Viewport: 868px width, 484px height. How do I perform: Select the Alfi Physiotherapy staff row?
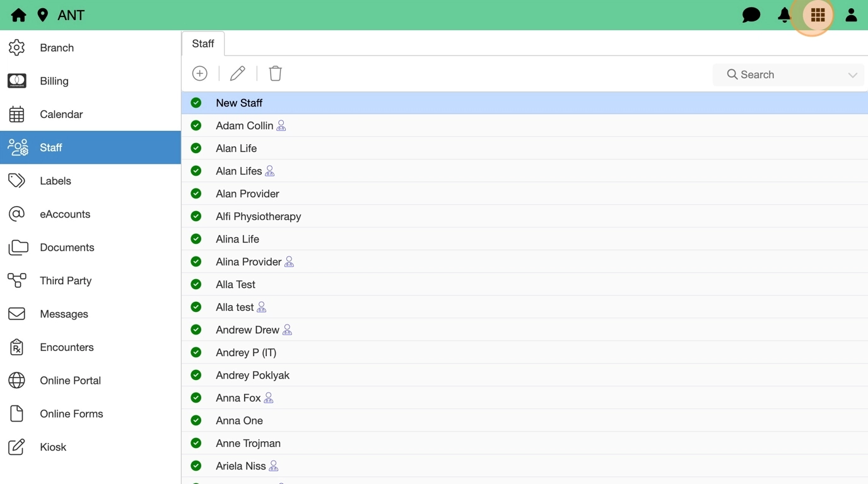(259, 216)
